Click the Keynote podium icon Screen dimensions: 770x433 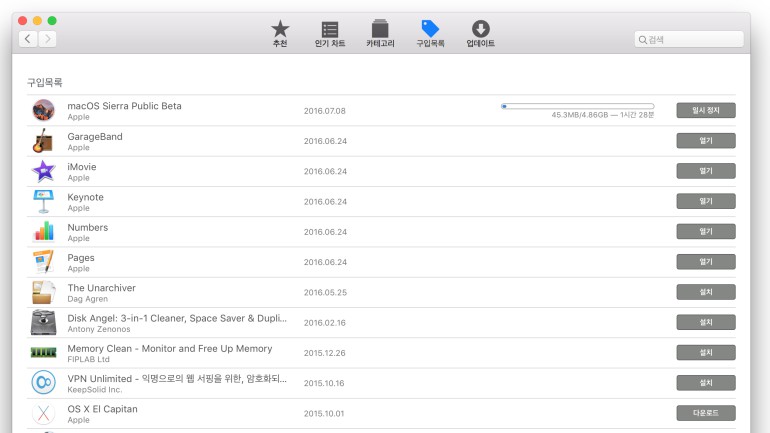coord(43,201)
